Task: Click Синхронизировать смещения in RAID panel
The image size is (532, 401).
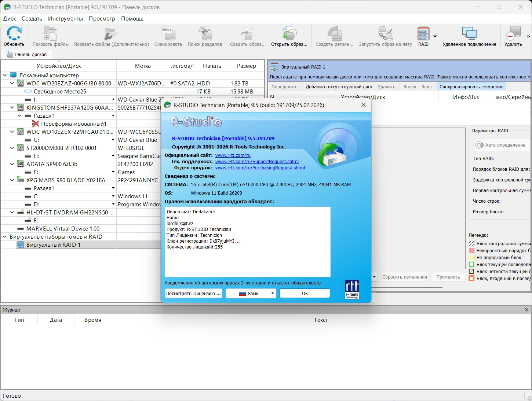Action: click(471, 87)
